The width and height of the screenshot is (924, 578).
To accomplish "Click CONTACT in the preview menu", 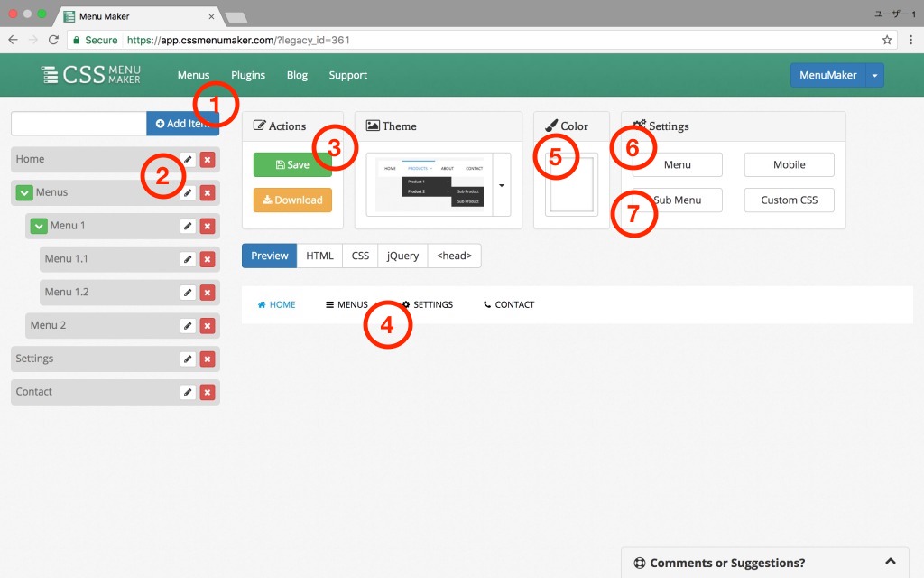I will 509,305.
